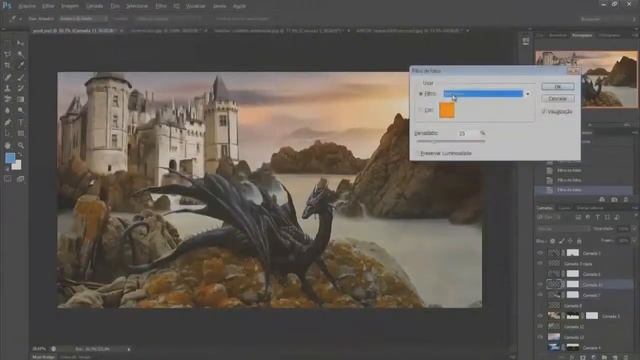Switch to the Canais tab
The image size is (640, 360).
[564, 208]
